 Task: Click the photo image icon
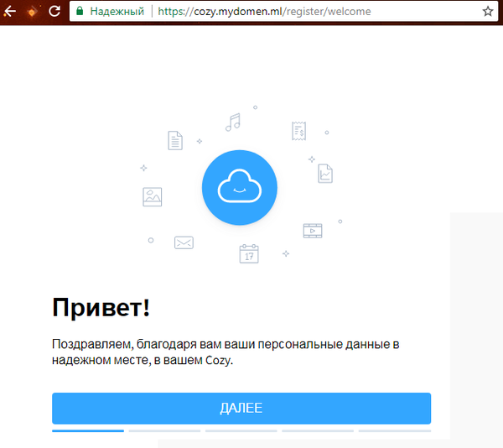[x=153, y=196]
